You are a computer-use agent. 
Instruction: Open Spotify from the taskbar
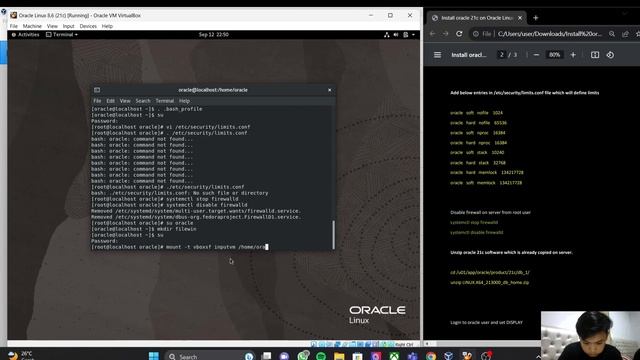(321, 356)
